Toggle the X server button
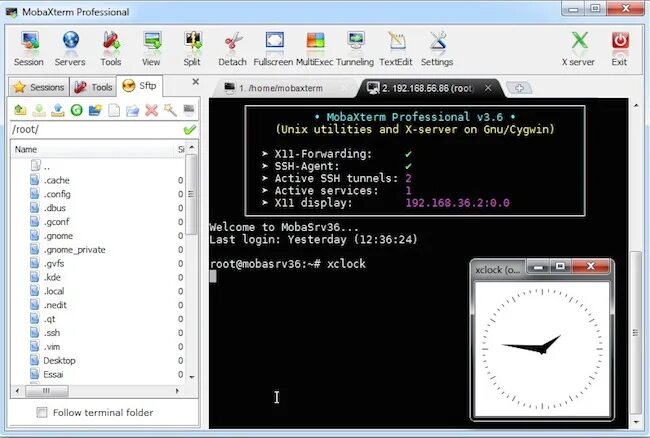 coord(578,48)
